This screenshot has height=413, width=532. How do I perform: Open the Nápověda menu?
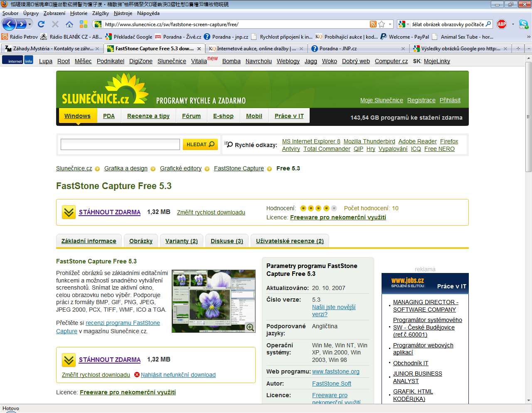(x=148, y=13)
